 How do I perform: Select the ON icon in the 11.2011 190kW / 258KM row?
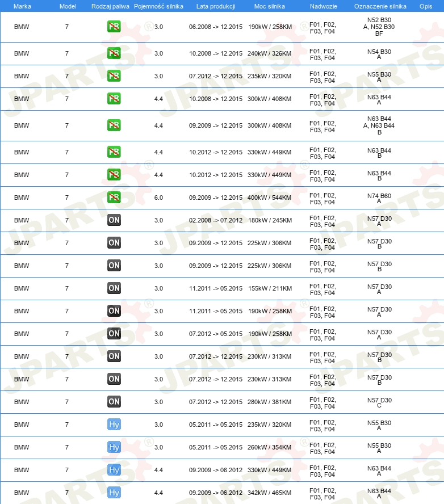[114, 311]
